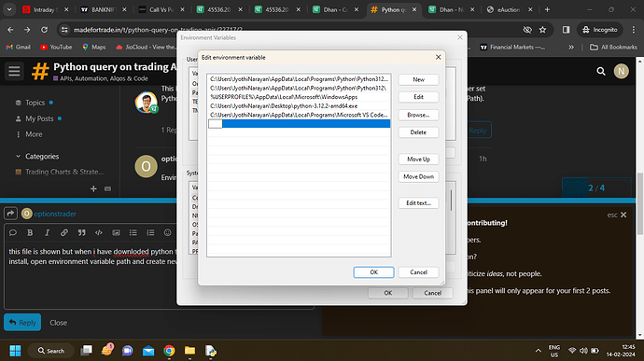Switch to the Call Vs Put tab

(x=161, y=10)
